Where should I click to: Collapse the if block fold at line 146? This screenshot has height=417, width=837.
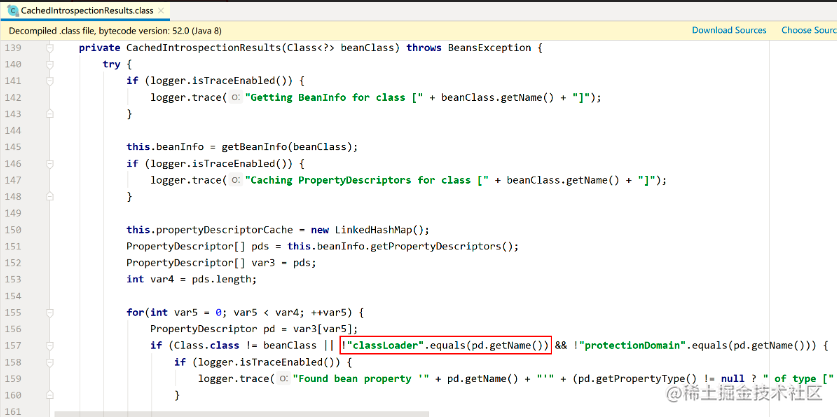coord(50,164)
